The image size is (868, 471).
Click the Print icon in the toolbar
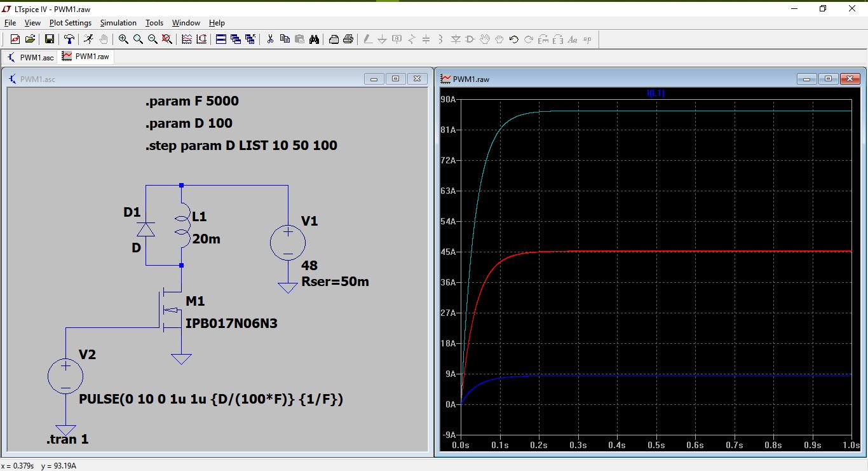(x=348, y=39)
